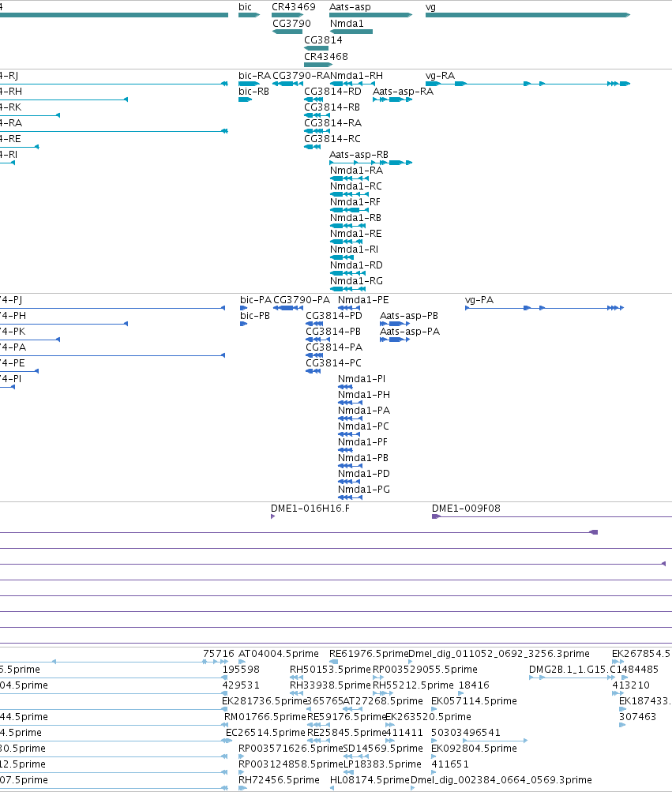Click the Aats-asp-PA protein
The height and width of the screenshot is (792, 672).
[395, 340]
